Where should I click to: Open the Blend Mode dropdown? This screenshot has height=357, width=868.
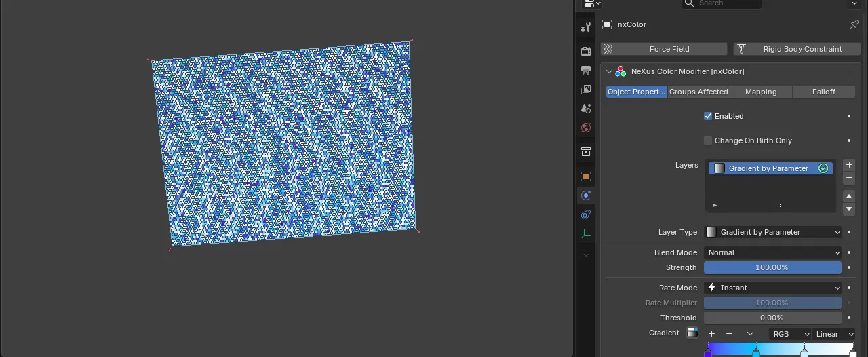[x=772, y=252]
